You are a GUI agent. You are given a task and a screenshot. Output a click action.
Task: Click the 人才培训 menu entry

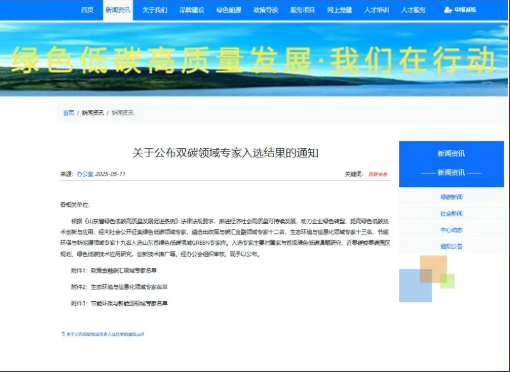coord(376,10)
